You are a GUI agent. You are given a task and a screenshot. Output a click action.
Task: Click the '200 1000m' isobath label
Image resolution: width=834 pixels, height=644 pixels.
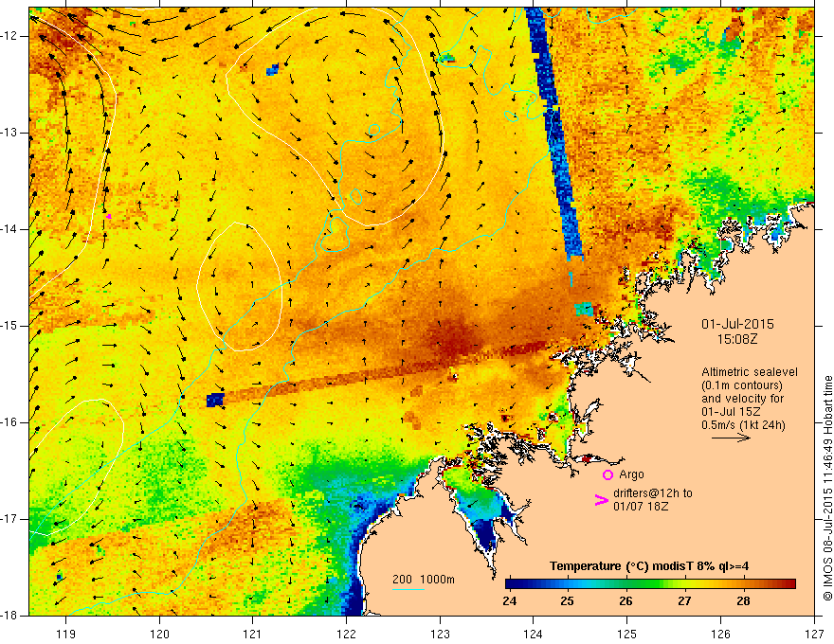click(424, 580)
